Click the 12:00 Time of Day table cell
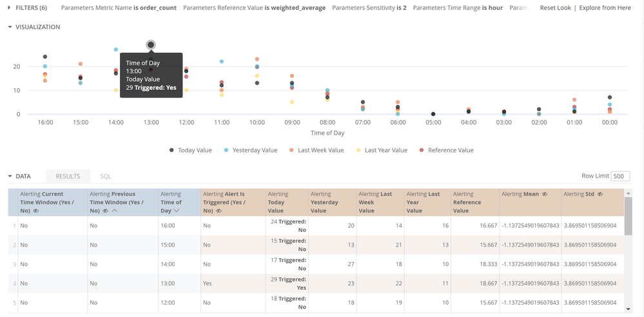The width and height of the screenshot is (644, 317). coord(179,303)
